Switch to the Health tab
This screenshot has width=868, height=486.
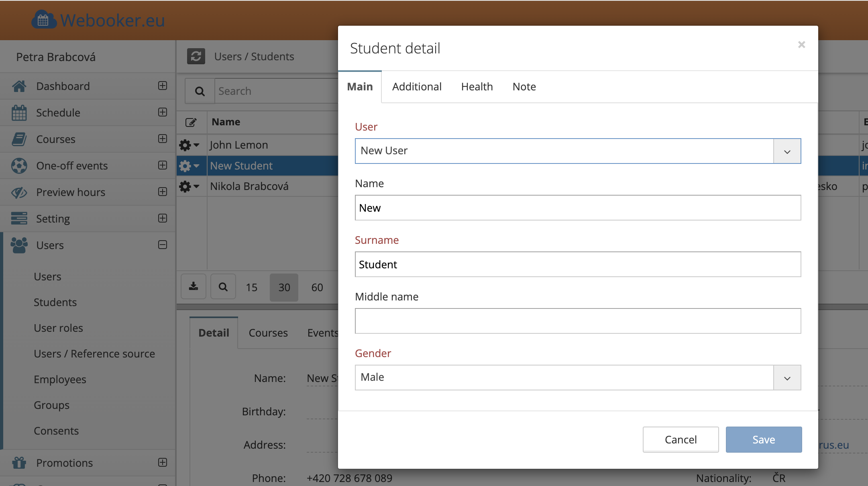click(477, 87)
